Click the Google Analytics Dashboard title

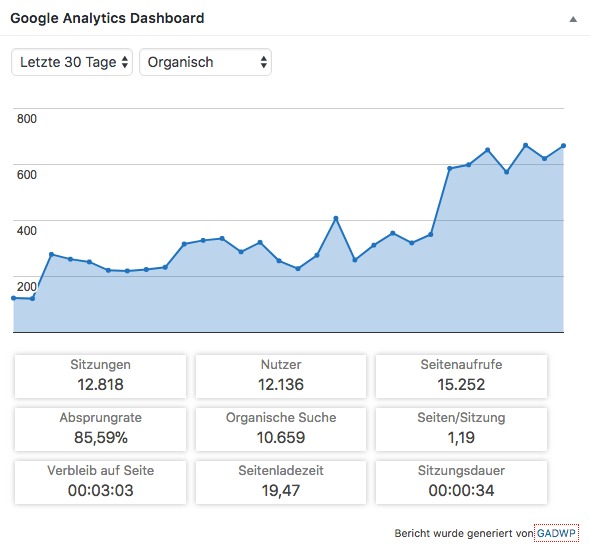click(107, 18)
